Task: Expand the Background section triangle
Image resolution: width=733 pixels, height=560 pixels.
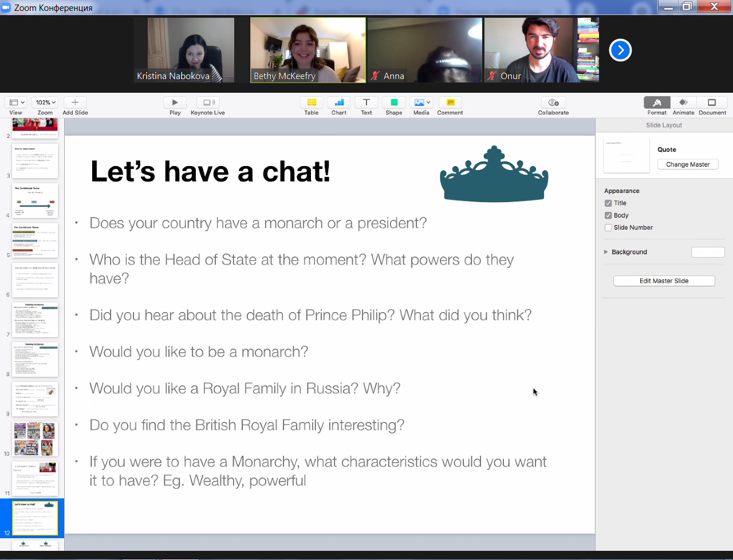Action: [606, 252]
